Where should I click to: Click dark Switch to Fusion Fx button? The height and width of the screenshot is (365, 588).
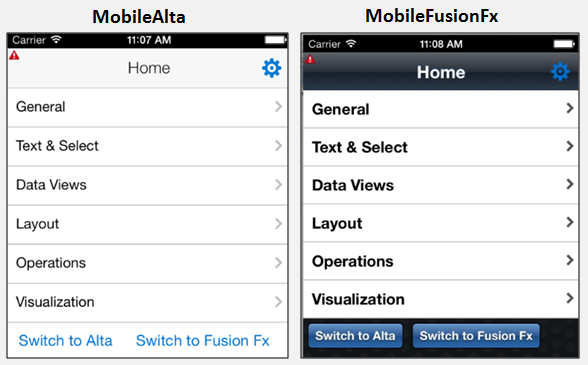coord(476,336)
